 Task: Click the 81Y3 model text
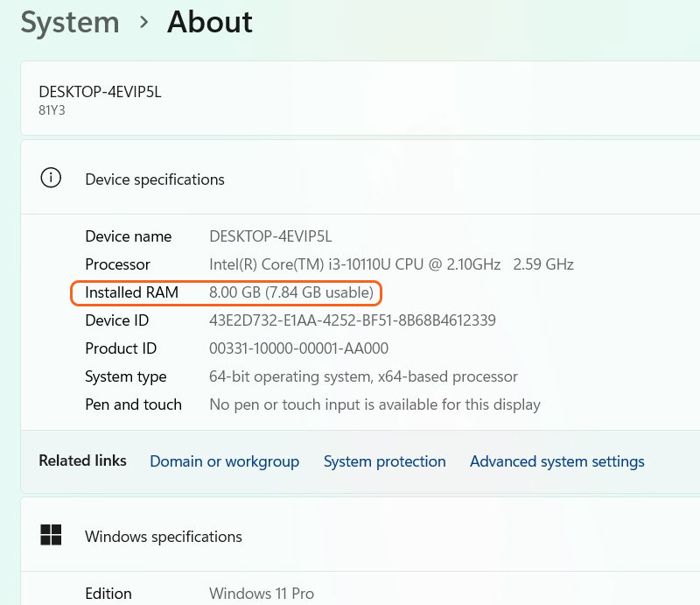point(52,110)
